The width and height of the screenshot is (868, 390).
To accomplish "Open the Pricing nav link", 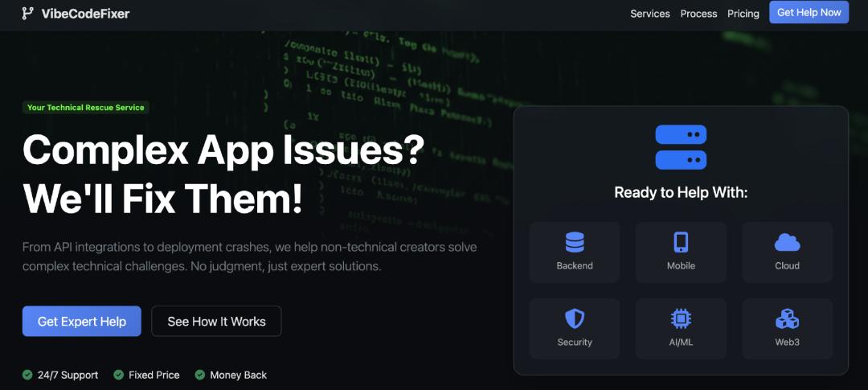I will pyautogui.click(x=743, y=14).
